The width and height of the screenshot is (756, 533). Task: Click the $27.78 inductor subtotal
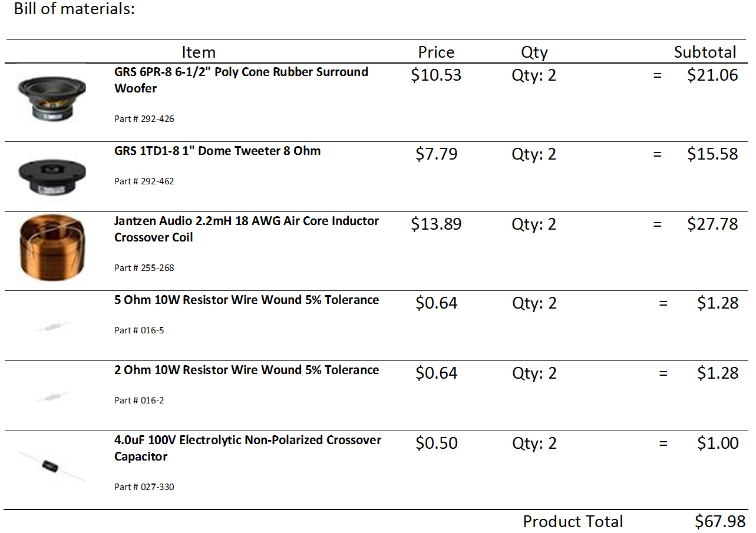tap(712, 224)
